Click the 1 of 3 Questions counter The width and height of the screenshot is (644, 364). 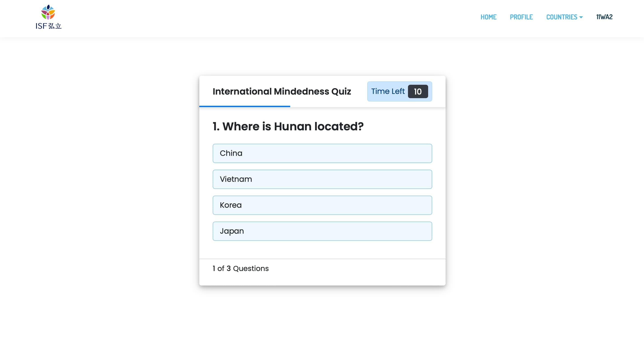point(240,269)
